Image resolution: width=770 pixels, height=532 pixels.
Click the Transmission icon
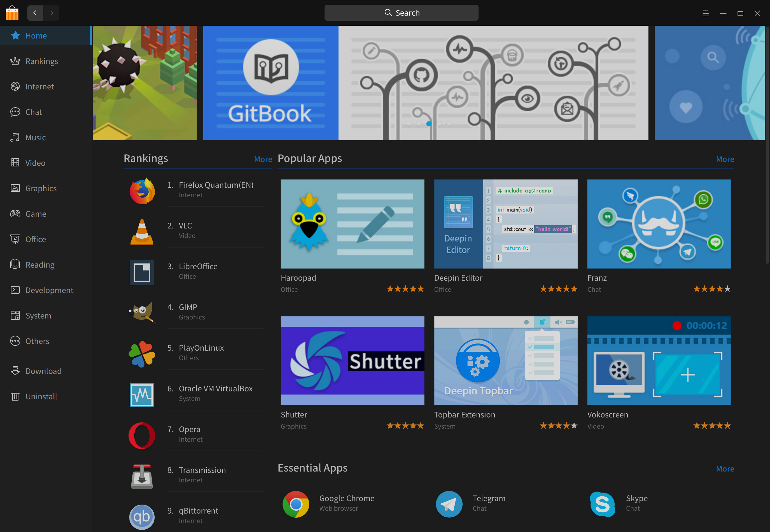[x=142, y=476]
